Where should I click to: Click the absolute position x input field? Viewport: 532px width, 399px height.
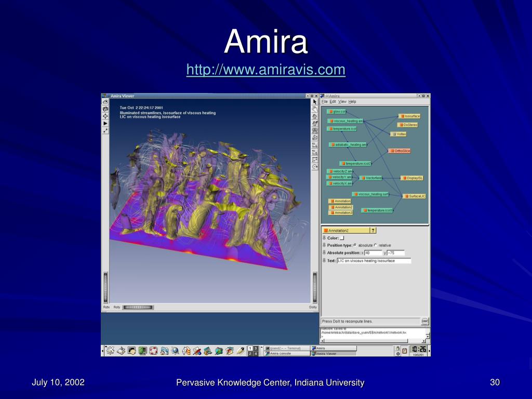[x=373, y=253]
